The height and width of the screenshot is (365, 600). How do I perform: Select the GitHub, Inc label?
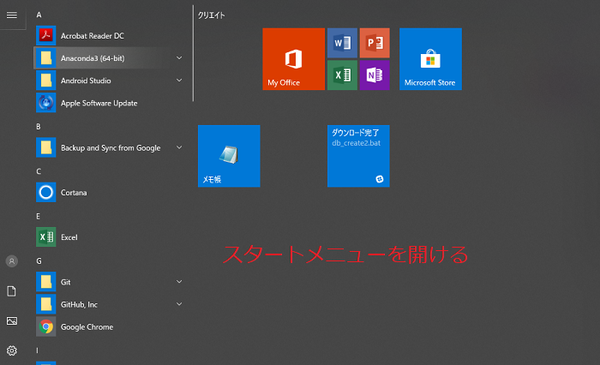click(79, 305)
